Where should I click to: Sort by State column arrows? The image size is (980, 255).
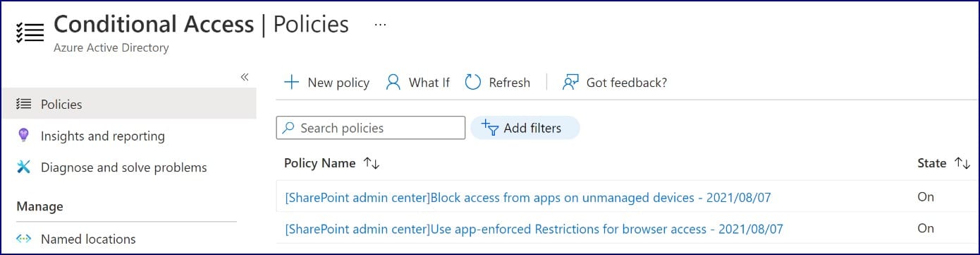click(x=962, y=163)
